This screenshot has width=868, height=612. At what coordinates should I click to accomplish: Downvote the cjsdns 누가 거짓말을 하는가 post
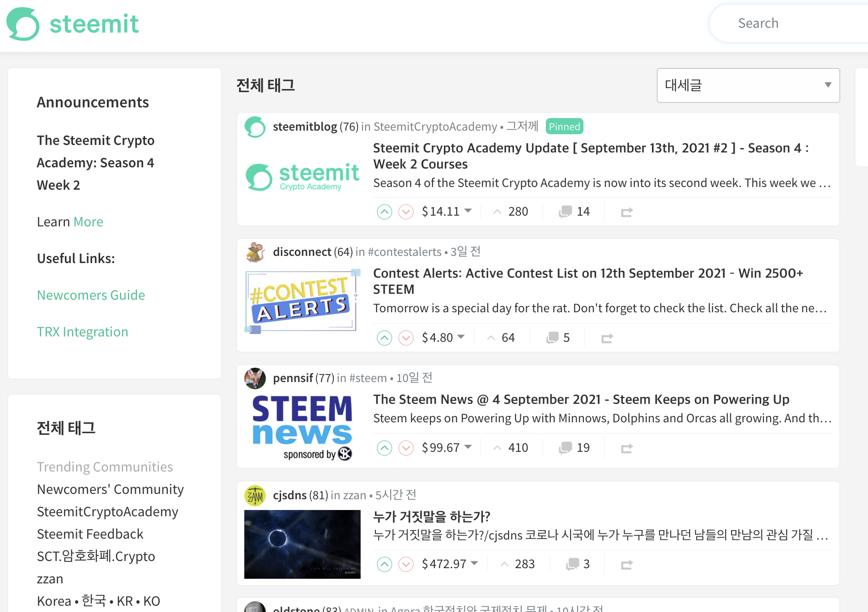click(406, 564)
